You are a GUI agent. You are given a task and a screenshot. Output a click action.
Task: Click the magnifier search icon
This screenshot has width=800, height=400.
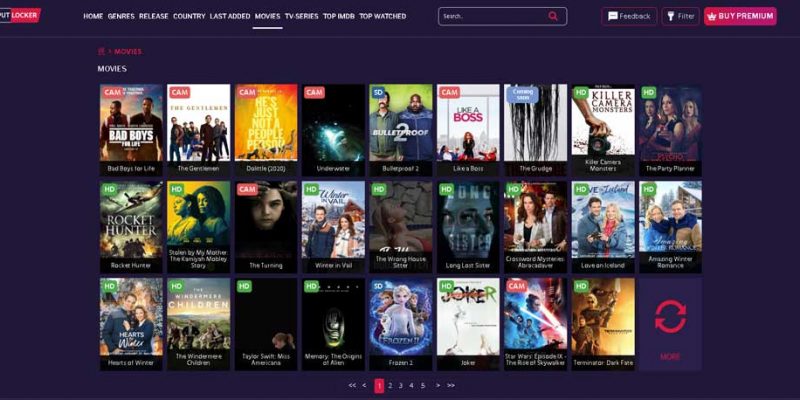[x=553, y=16]
